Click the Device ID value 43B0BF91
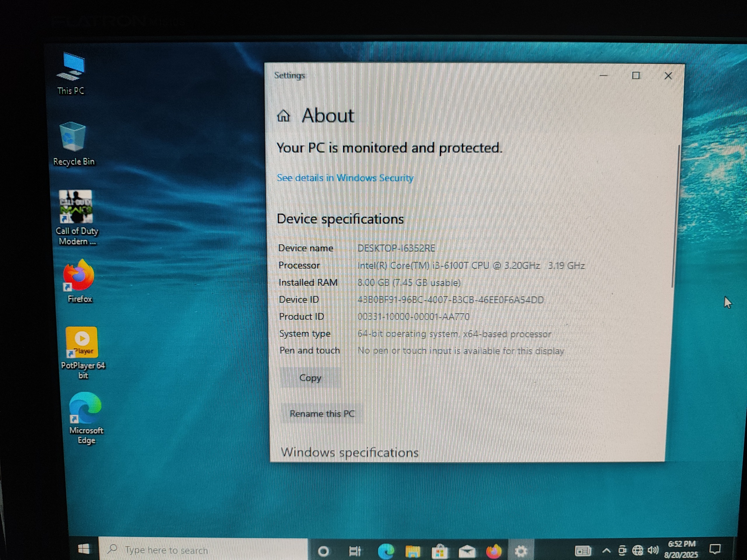 click(451, 300)
